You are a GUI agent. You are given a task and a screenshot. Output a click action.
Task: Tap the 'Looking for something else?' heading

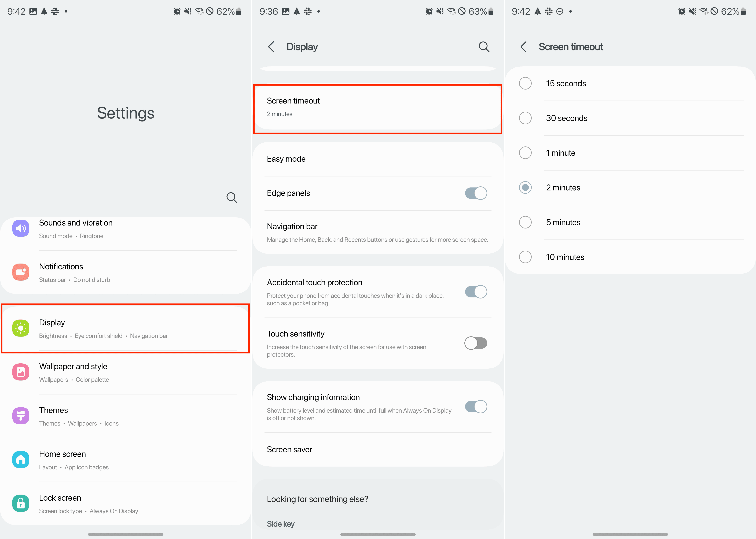317,499
